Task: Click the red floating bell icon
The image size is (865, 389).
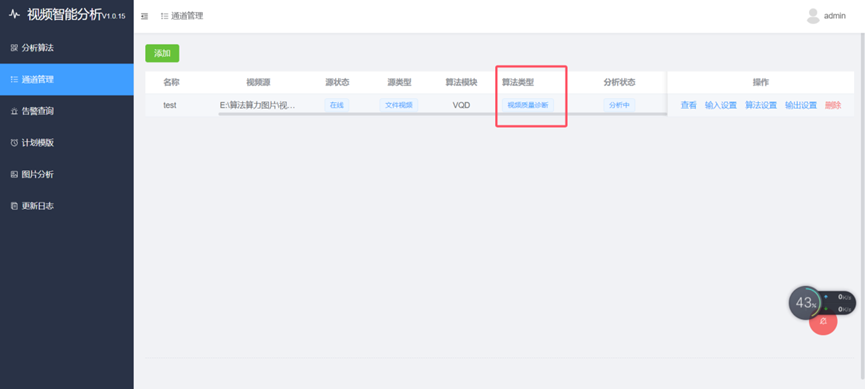Action: click(x=824, y=322)
